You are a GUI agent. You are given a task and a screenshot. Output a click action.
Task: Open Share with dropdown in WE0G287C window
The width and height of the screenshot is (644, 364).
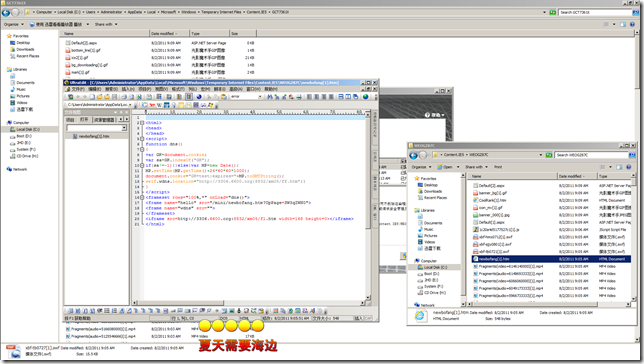coord(476,167)
